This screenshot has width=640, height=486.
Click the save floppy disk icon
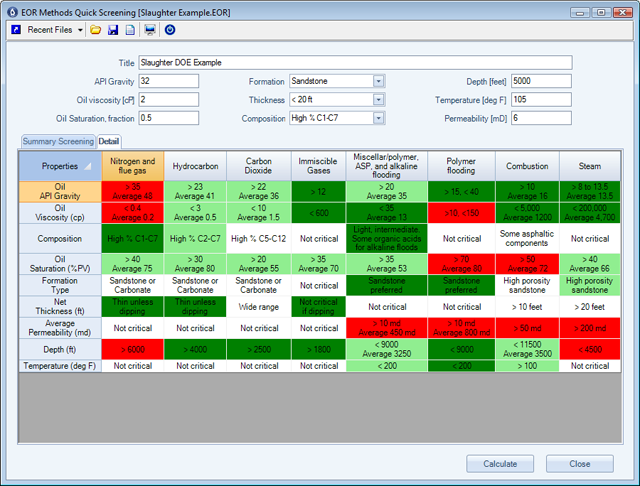click(113, 30)
